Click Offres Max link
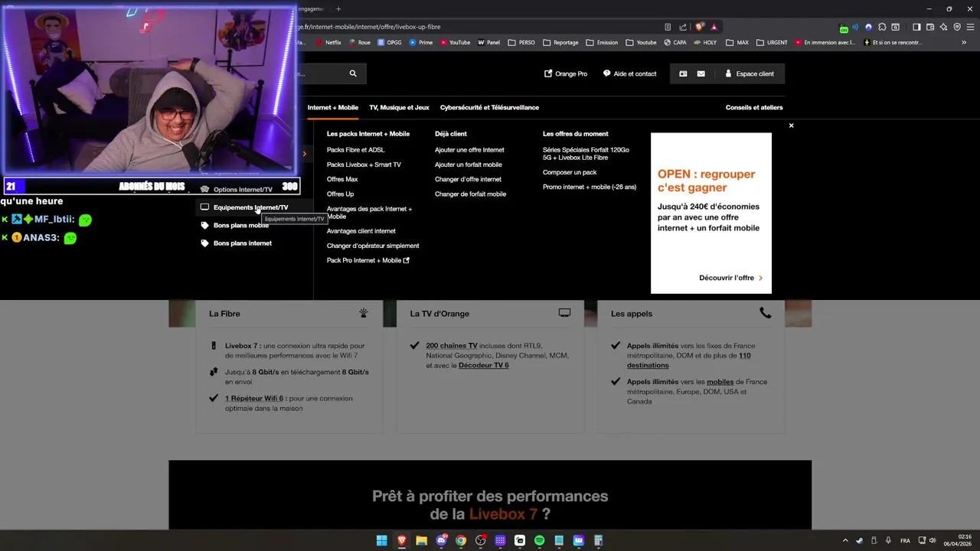Image resolution: width=980 pixels, height=551 pixels. click(342, 179)
